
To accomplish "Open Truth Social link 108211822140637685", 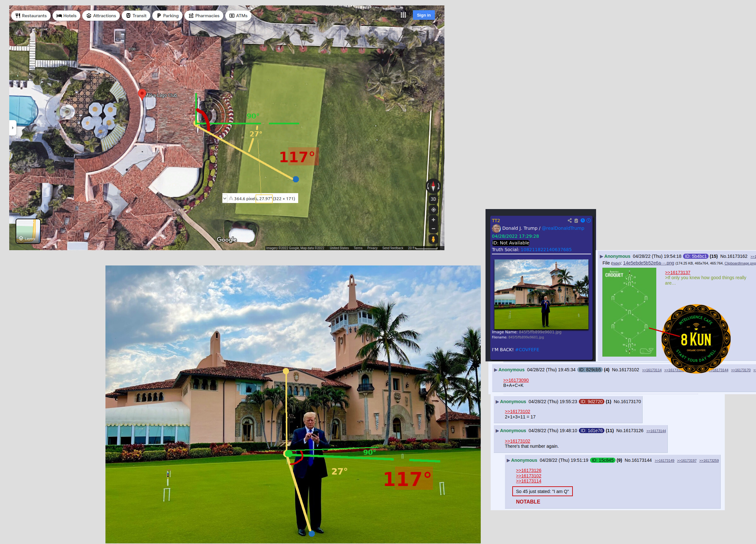I will pos(546,250).
